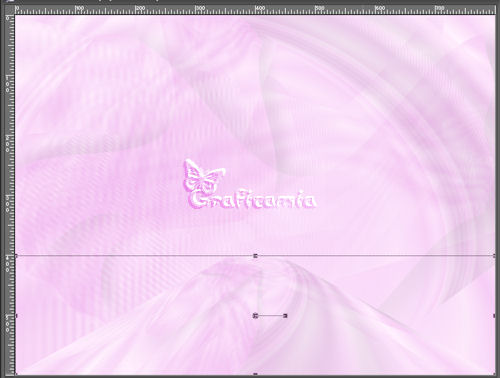Select the bottom-center handle of the bounding box
The image size is (500, 378).
[256, 374]
